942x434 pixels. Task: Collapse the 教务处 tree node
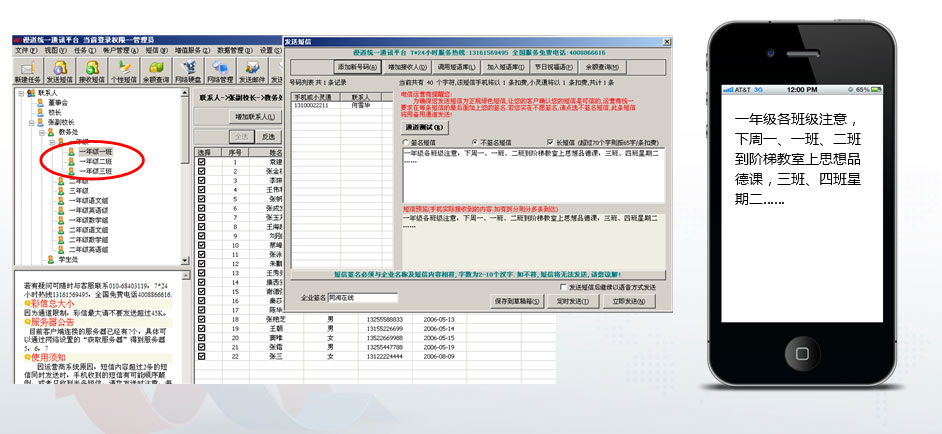tap(42, 131)
